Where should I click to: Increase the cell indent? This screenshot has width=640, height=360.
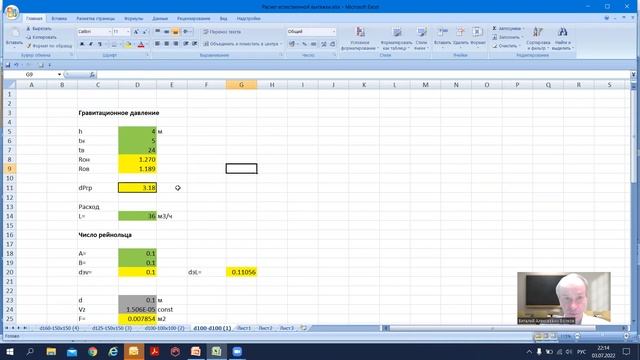click(x=195, y=44)
